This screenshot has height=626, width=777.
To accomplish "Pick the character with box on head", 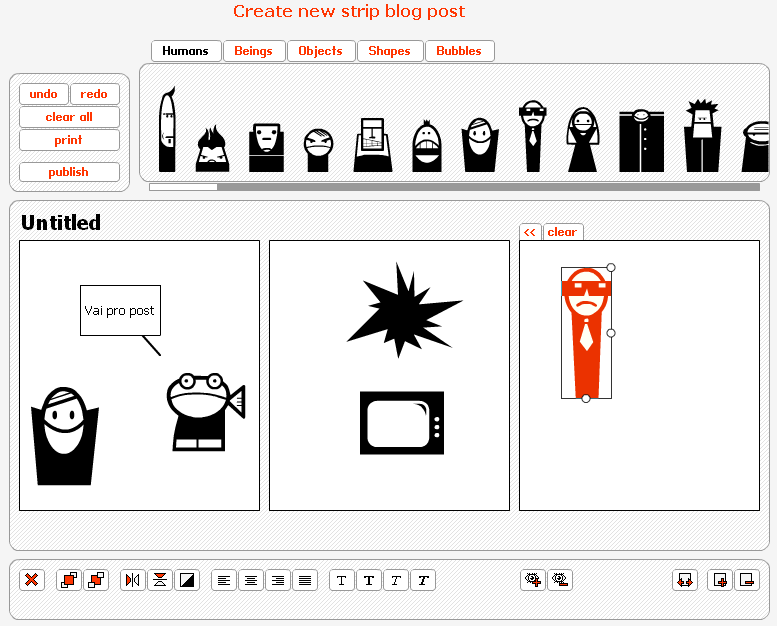I will tap(373, 145).
